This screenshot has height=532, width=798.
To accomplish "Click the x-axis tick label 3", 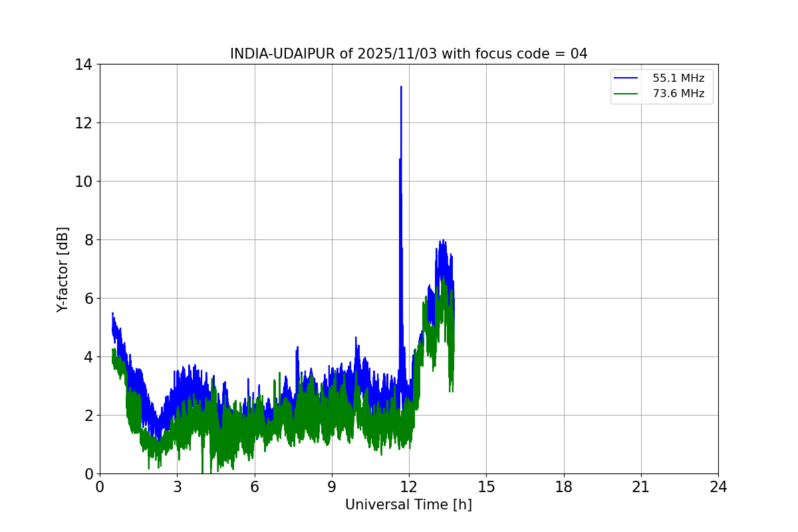I will click(x=177, y=487).
